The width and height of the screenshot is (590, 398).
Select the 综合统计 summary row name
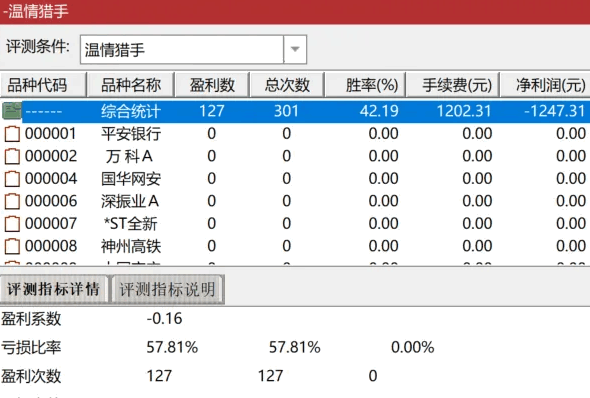(x=131, y=111)
